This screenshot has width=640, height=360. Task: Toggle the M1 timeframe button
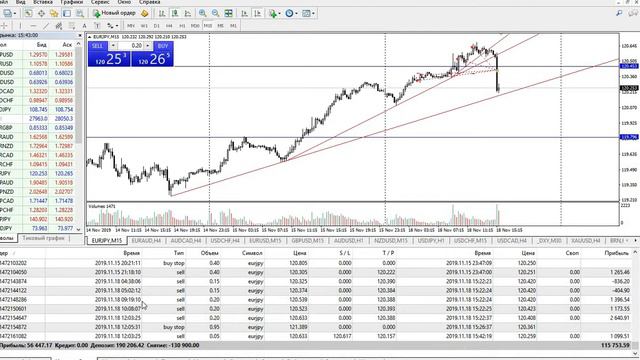[x=233, y=26]
